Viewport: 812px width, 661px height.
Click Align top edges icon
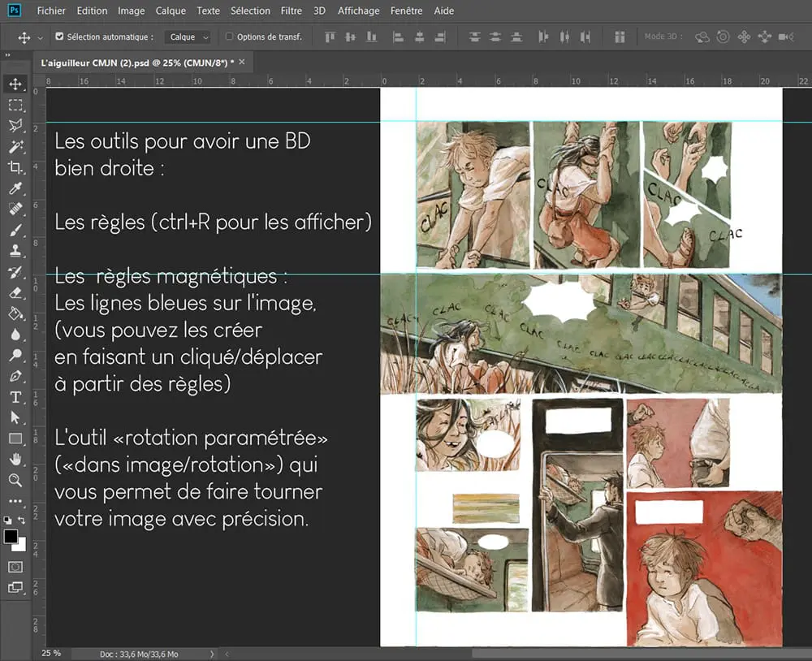330,37
